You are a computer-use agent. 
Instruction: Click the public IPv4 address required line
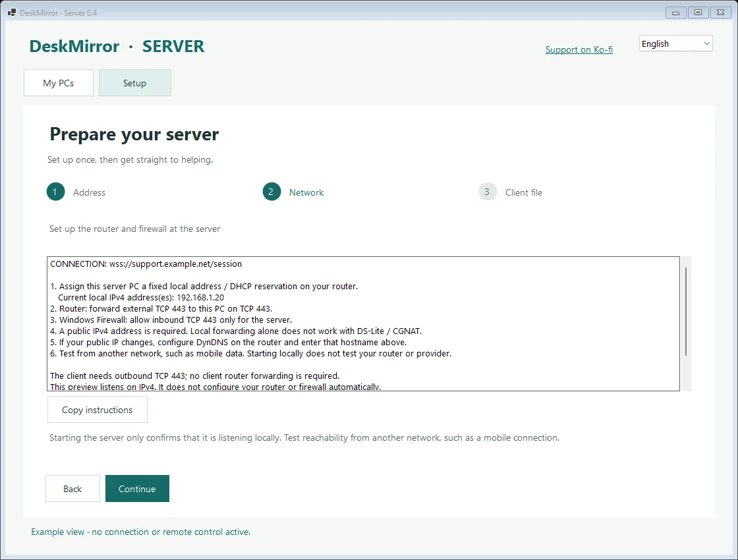[236, 331]
